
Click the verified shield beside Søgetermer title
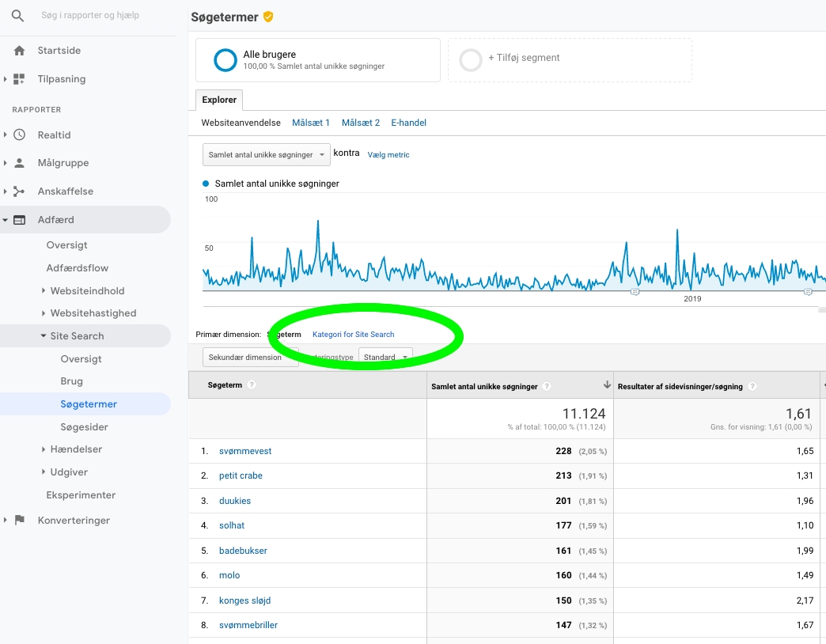(x=268, y=17)
